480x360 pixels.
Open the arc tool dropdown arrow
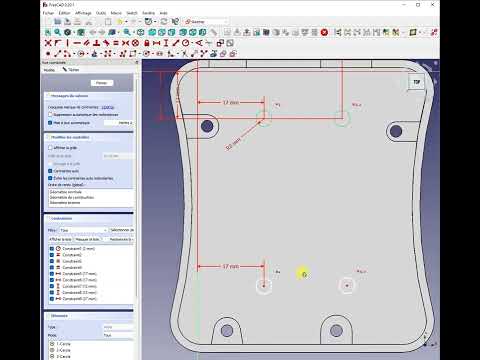click(x=73, y=53)
